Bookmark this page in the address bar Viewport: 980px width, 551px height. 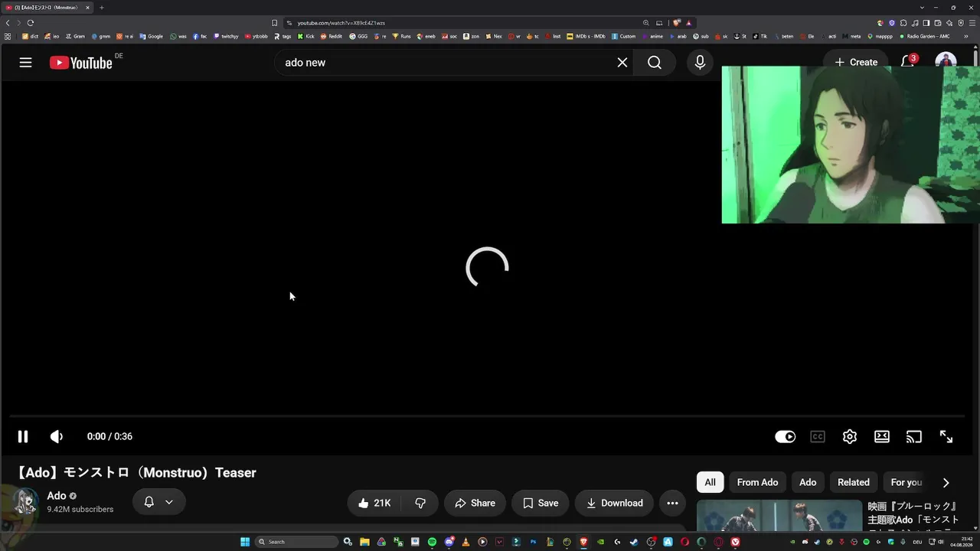274,23
